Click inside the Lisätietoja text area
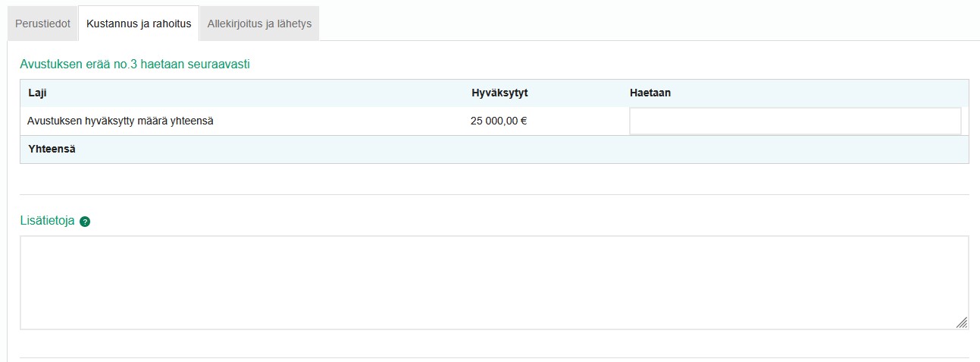Screen dimensions: 980x362 pyautogui.click(x=493, y=282)
